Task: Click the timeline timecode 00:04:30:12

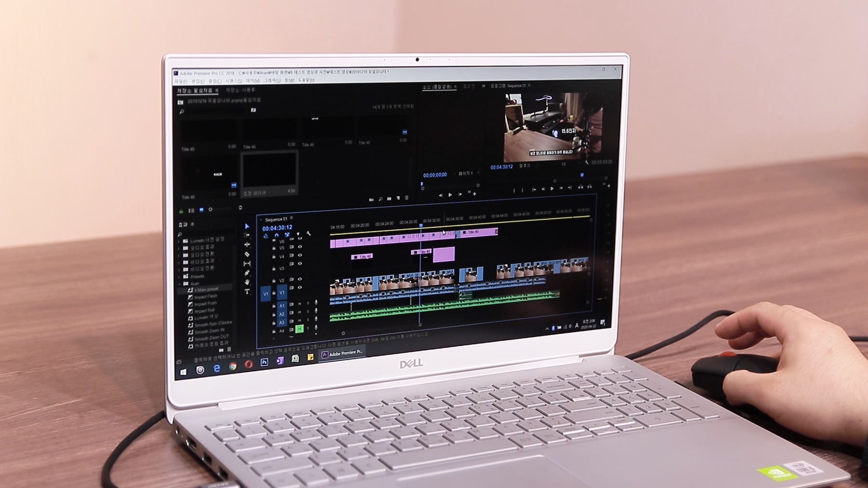Action: point(277,228)
